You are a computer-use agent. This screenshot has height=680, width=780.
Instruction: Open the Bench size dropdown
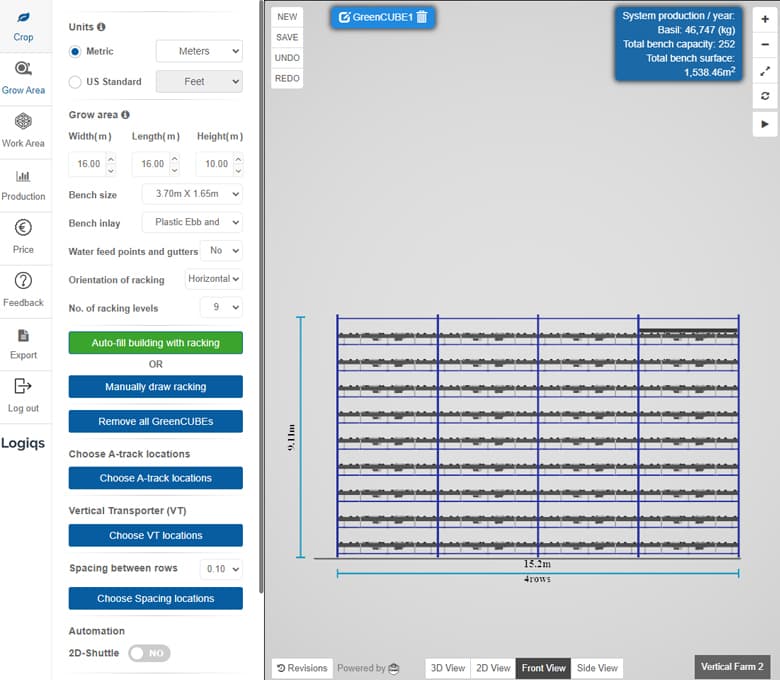[192, 194]
